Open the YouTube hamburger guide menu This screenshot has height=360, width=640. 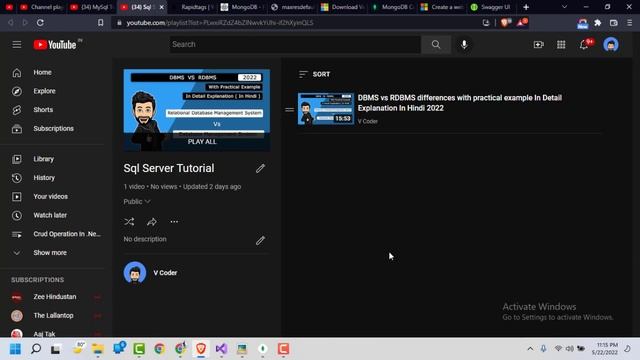(17, 44)
